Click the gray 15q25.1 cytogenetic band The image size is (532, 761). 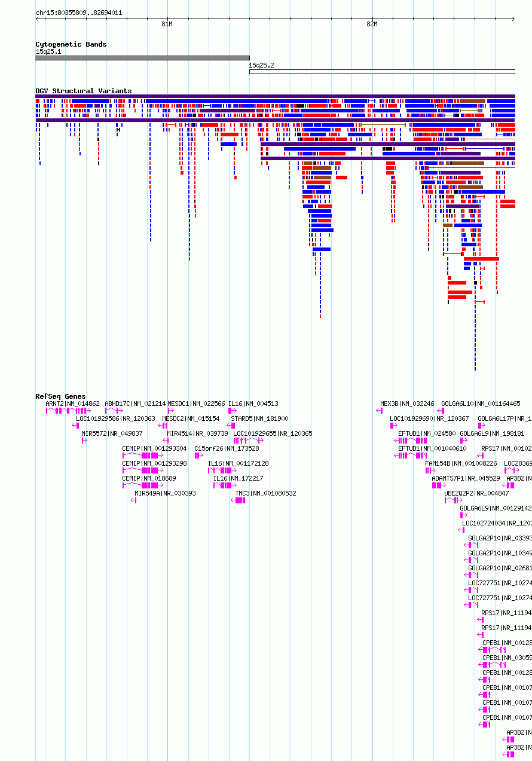pyautogui.click(x=142, y=58)
